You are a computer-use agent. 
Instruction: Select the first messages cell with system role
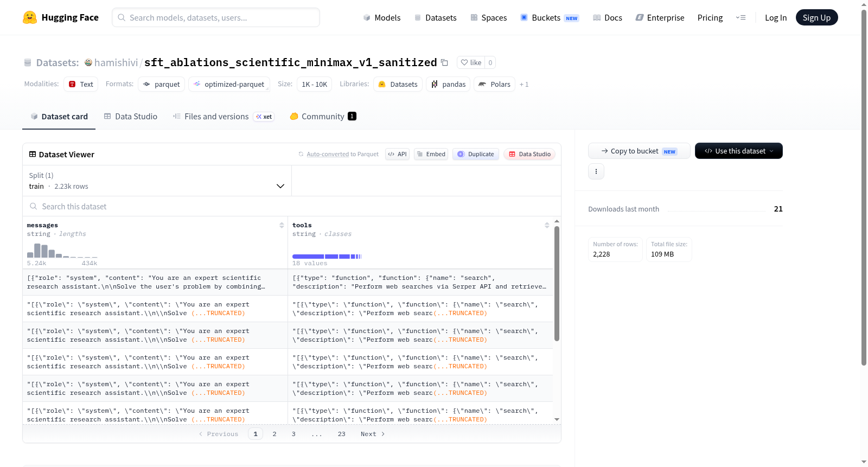155,282
